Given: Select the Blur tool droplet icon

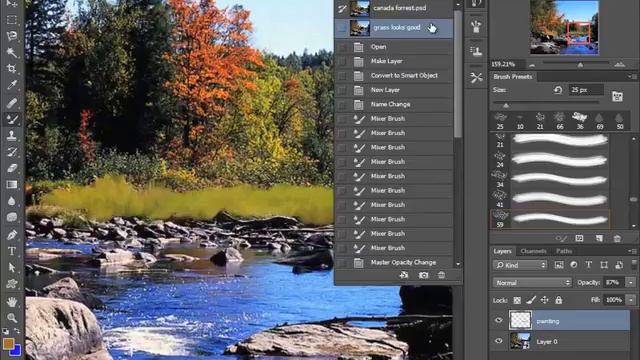Looking at the screenshot, I should point(12,201).
